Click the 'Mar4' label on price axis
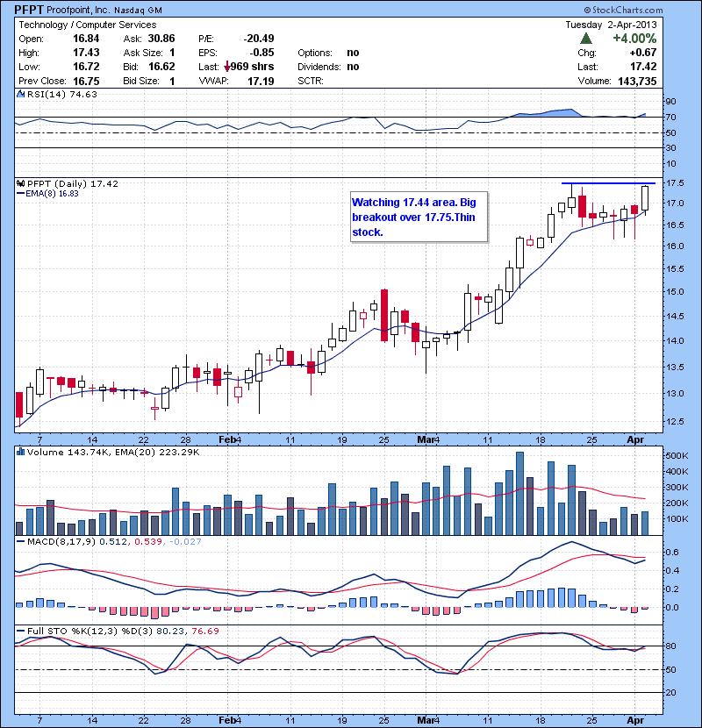The image size is (702, 728). point(428,439)
